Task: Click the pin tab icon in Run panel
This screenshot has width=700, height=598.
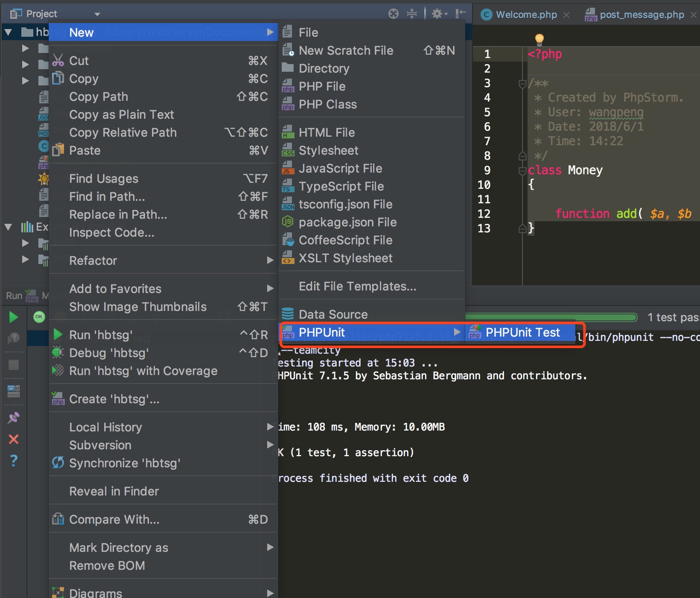Action: coord(14,418)
